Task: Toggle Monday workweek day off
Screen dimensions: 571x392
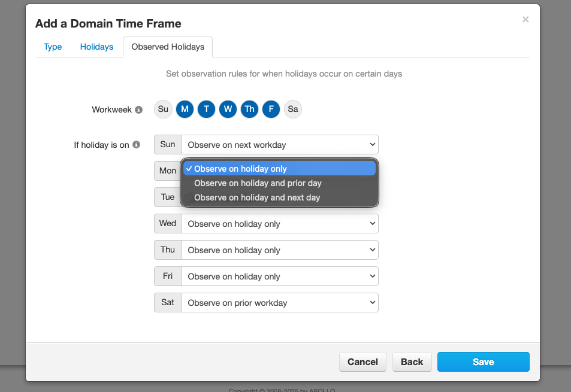Action: 185,109
